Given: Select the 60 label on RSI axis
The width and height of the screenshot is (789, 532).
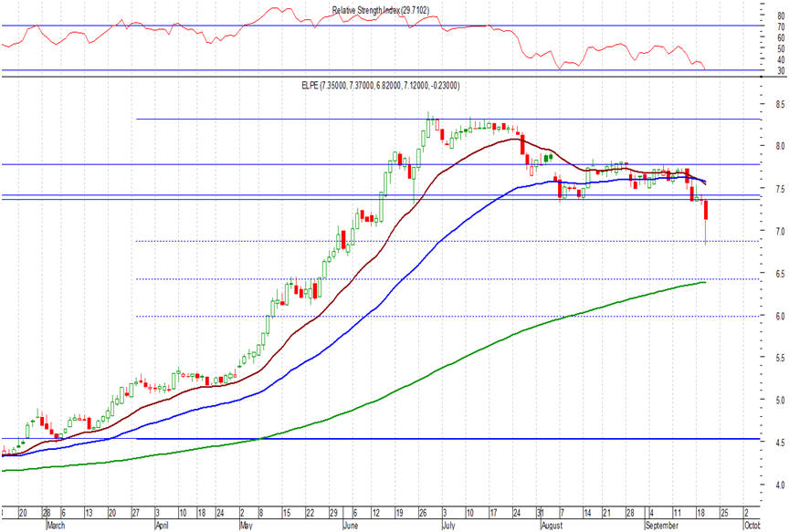Looking at the screenshot, I should (x=781, y=38).
